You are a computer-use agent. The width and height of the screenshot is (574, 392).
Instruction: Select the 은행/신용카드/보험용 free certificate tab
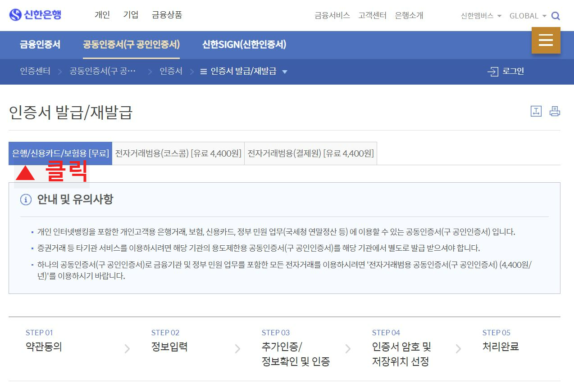coord(60,153)
